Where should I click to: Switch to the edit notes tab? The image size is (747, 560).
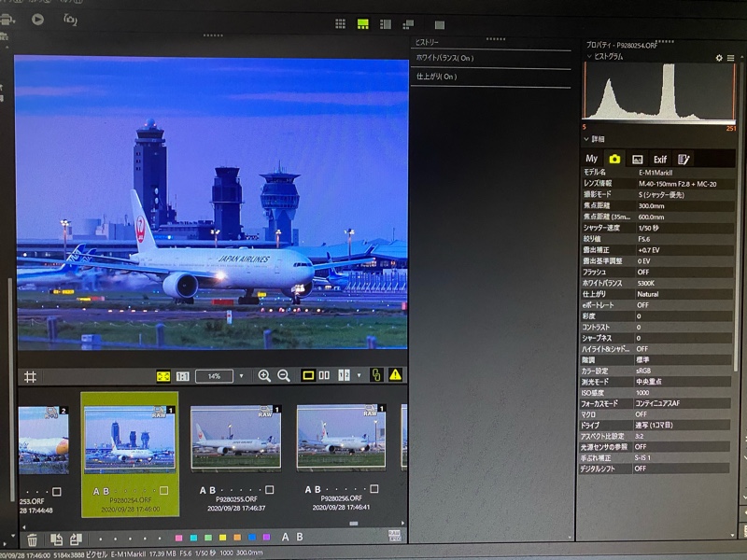(x=684, y=160)
